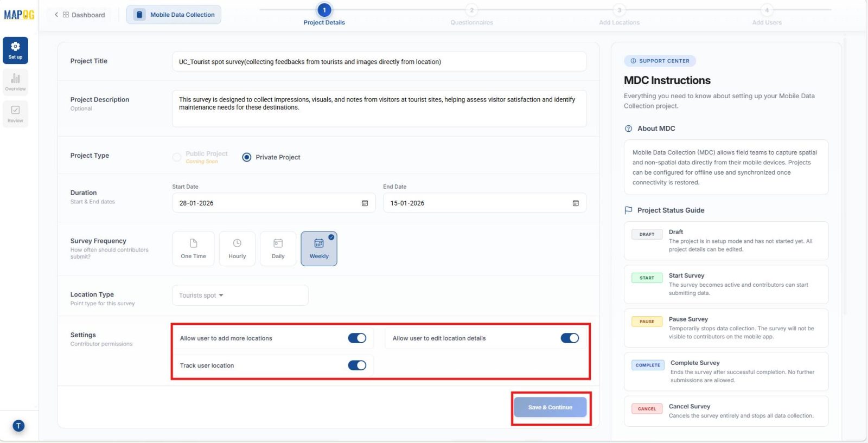
Task: Click the CANCEL status badge
Action: tap(647, 409)
